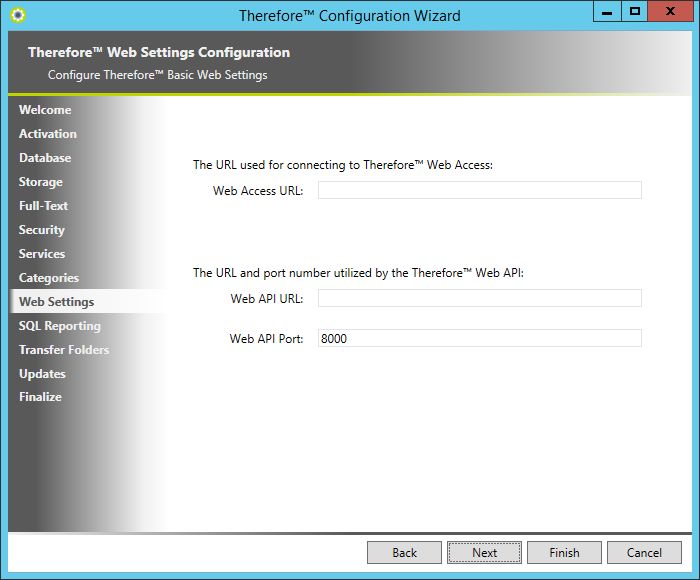Image resolution: width=700 pixels, height=580 pixels.
Task: Focus the Web Access URL field
Action: tap(480, 190)
